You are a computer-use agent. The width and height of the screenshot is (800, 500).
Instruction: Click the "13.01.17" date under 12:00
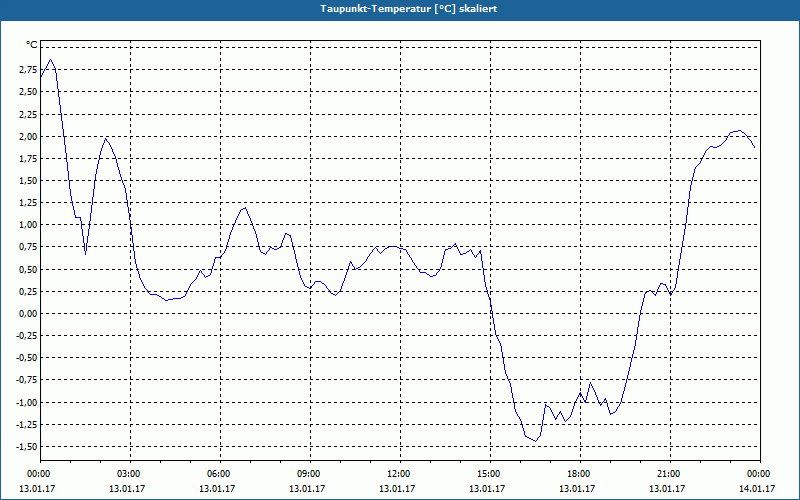click(x=397, y=489)
